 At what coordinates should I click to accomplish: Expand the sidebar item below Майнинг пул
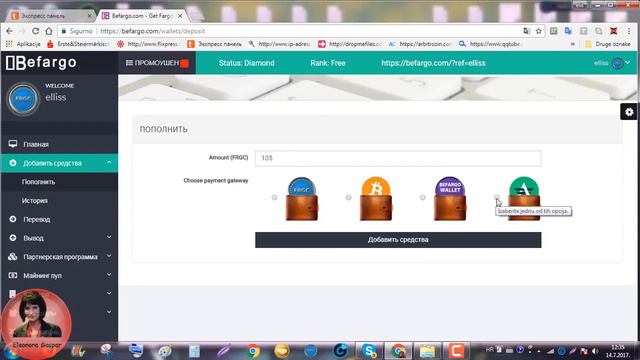109,293
